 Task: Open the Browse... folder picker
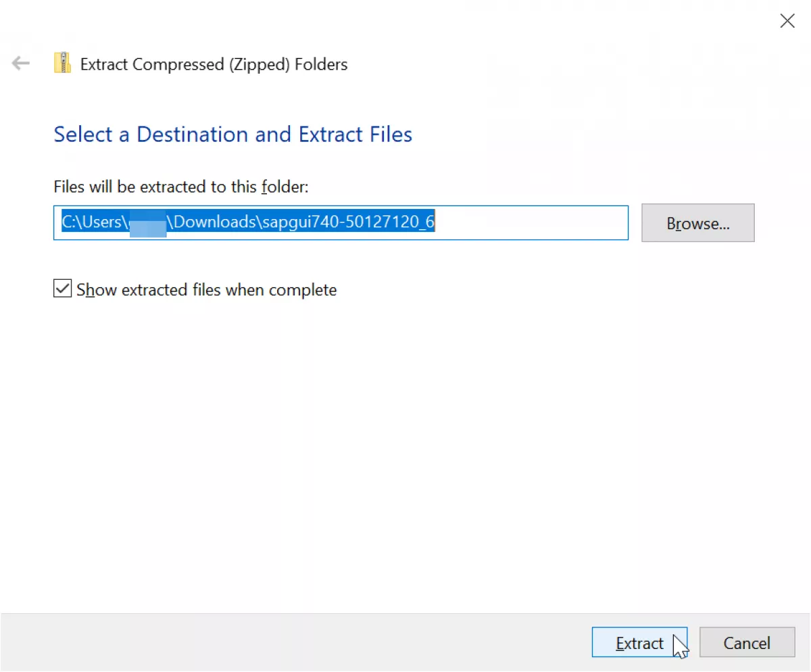(x=697, y=223)
